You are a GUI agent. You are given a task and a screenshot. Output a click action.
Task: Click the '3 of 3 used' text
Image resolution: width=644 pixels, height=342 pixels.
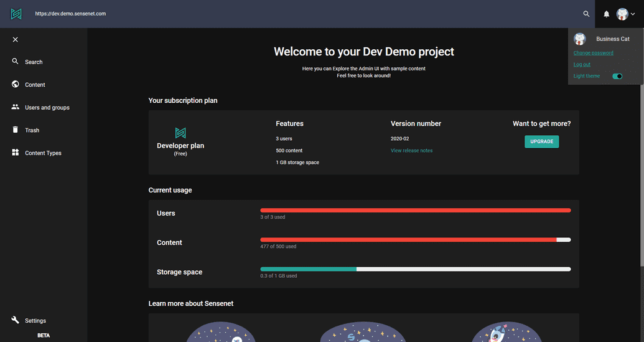[273, 217]
